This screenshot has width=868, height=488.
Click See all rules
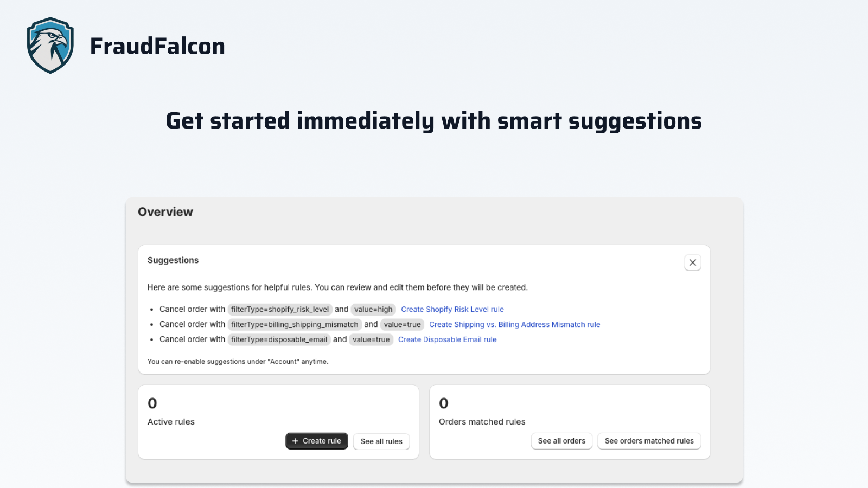(x=381, y=441)
